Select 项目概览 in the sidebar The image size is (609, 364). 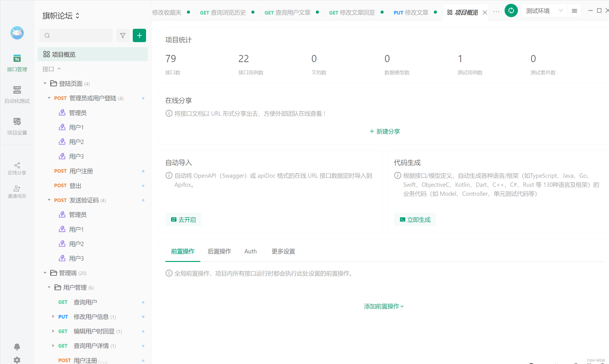93,54
